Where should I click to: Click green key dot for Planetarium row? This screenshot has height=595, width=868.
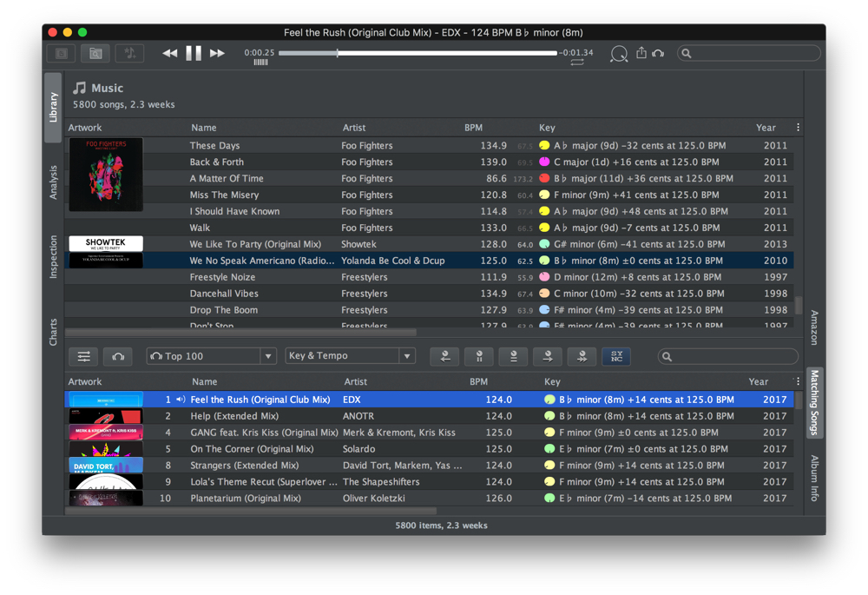[x=549, y=498]
